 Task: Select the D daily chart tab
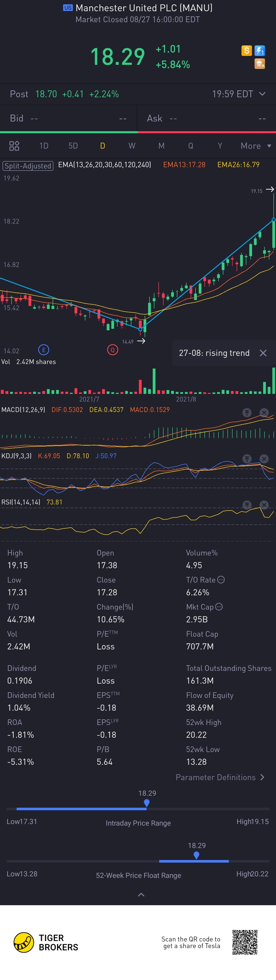[102, 146]
